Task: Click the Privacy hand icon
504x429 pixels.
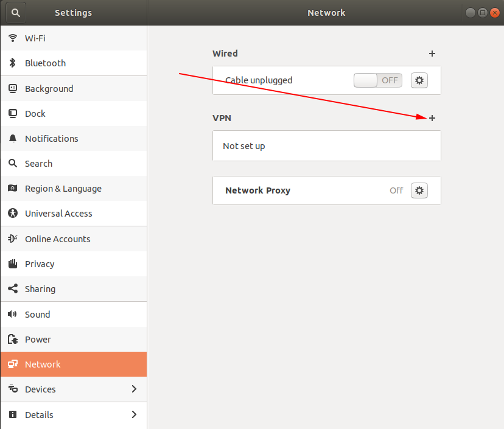Action: [x=12, y=264]
